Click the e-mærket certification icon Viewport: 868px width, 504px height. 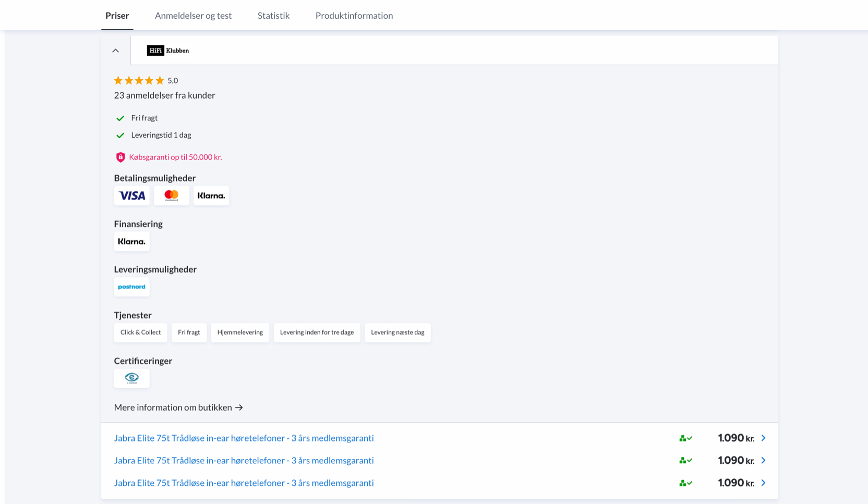pyautogui.click(x=132, y=378)
